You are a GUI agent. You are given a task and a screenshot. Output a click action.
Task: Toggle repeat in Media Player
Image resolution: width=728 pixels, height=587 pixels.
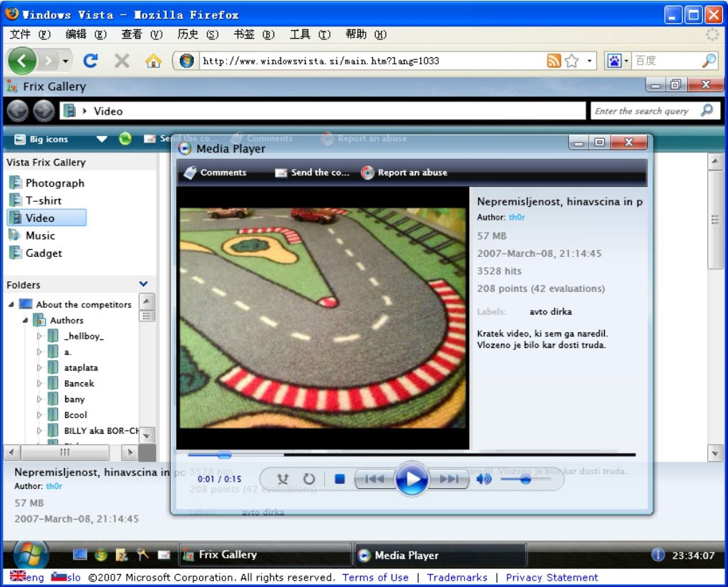point(309,479)
